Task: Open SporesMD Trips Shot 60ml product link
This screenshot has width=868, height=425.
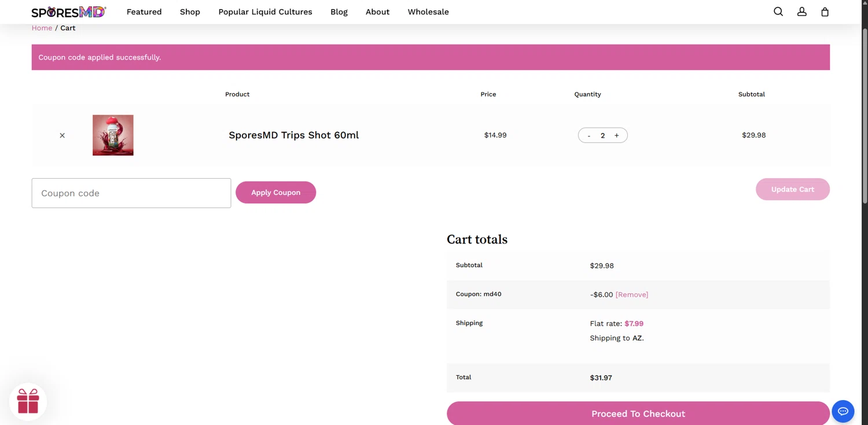Action: [293, 135]
